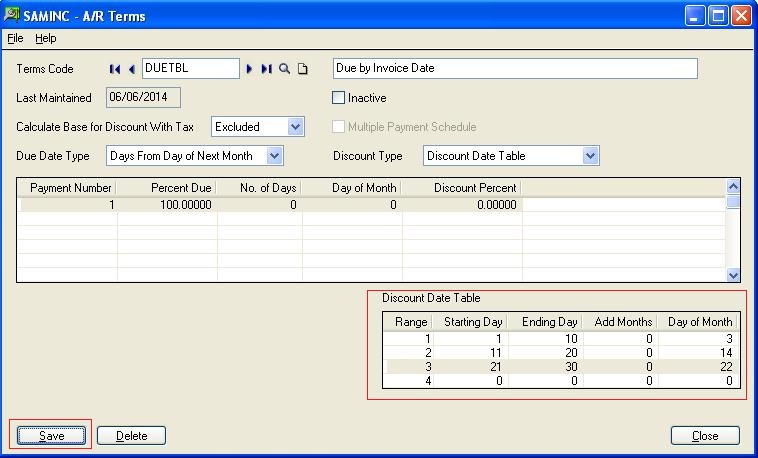The width and height of the screenshot is (758, 458).
Task: Open the Help menu
Action: tap(46, 38)
